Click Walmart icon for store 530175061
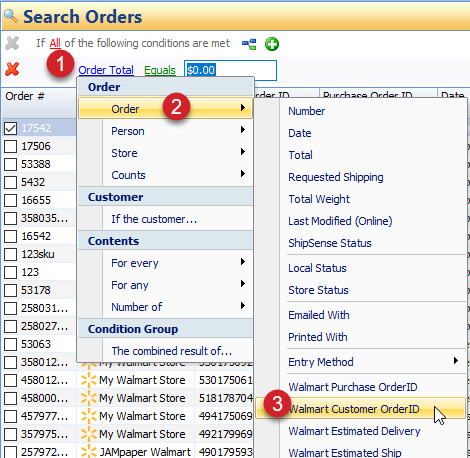The height and width of the screenshot is (458, 470). (89, 380)
